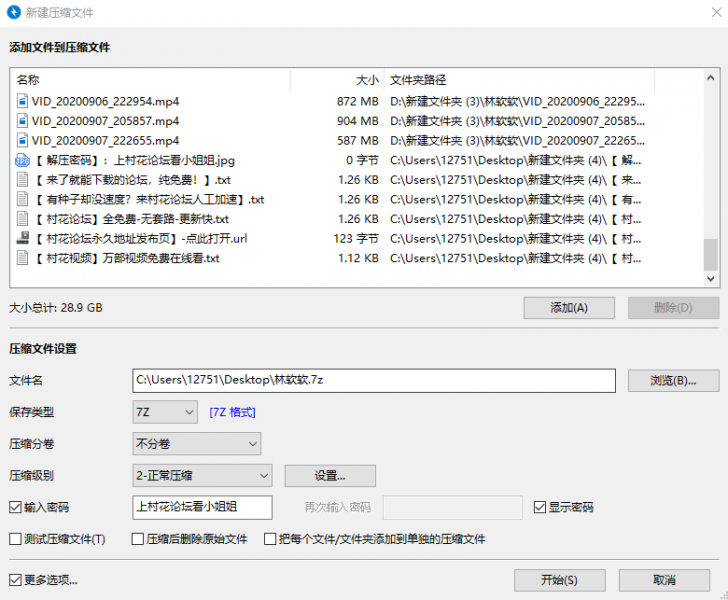Click the icon of VID_20200907_222655.mp4
This screenshot has width=728, height=600.
(22, 140)
